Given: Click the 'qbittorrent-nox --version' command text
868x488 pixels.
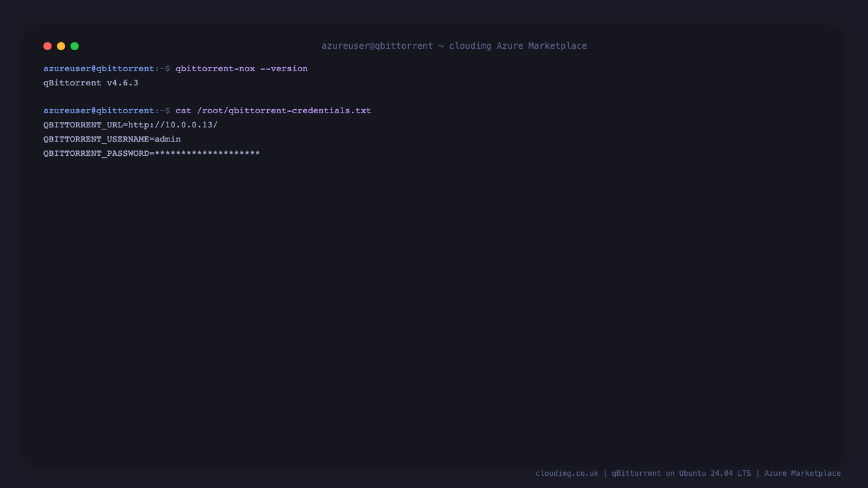Looking at the screenshot, I should pos(241,68).
